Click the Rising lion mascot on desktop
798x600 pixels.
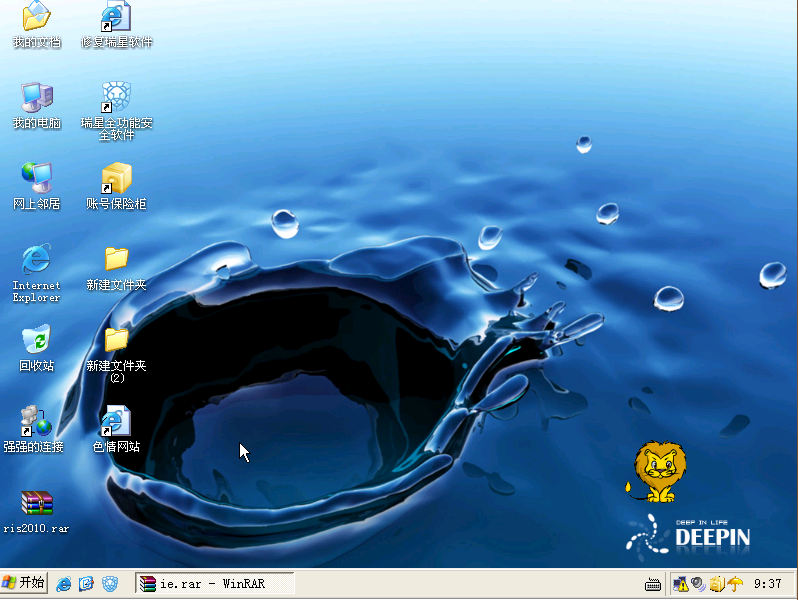tap(656, 471)
